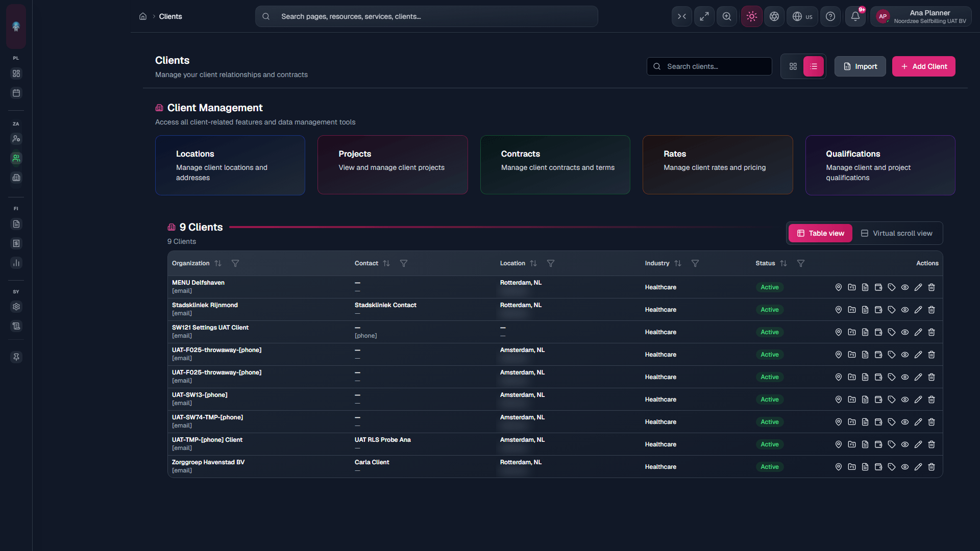View details eye icon for Zorggroep Havenstad BV
980x551 pixels.
pos(904,467)
